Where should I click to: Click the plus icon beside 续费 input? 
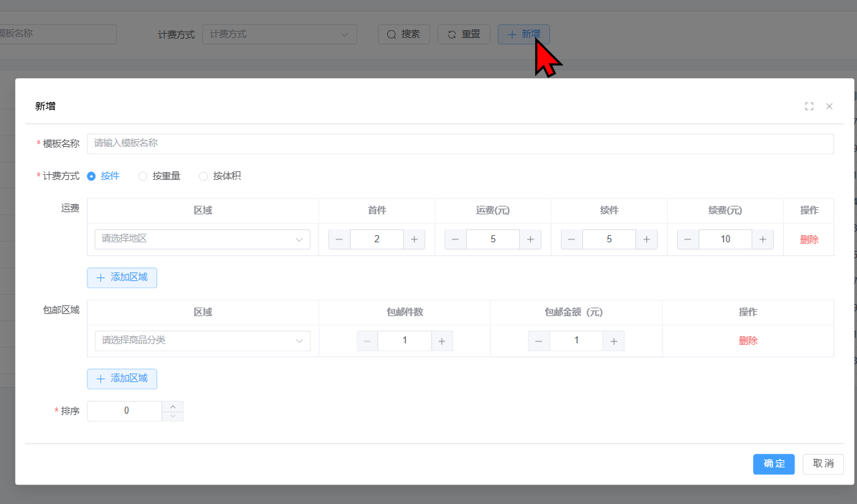pyautogui.click(x=763, y=239)
